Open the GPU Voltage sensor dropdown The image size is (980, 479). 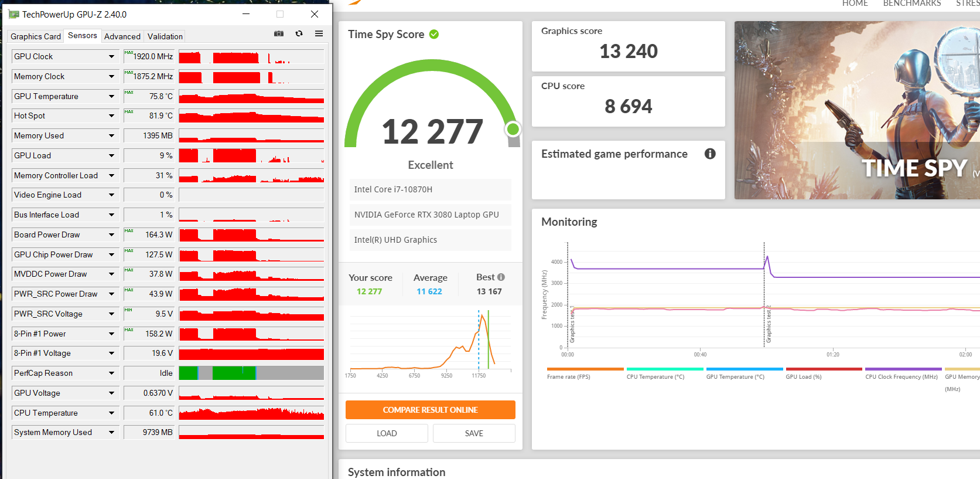coord(111,393)
